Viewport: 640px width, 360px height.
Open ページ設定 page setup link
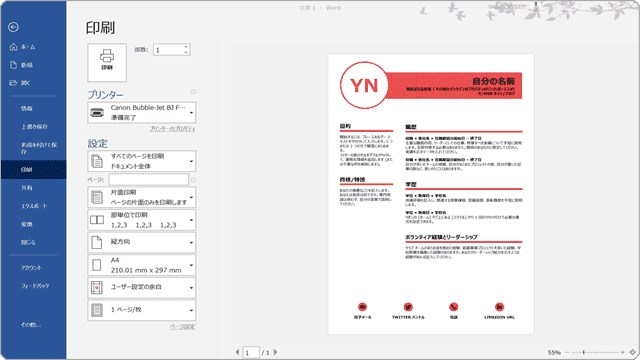(182, 327)
